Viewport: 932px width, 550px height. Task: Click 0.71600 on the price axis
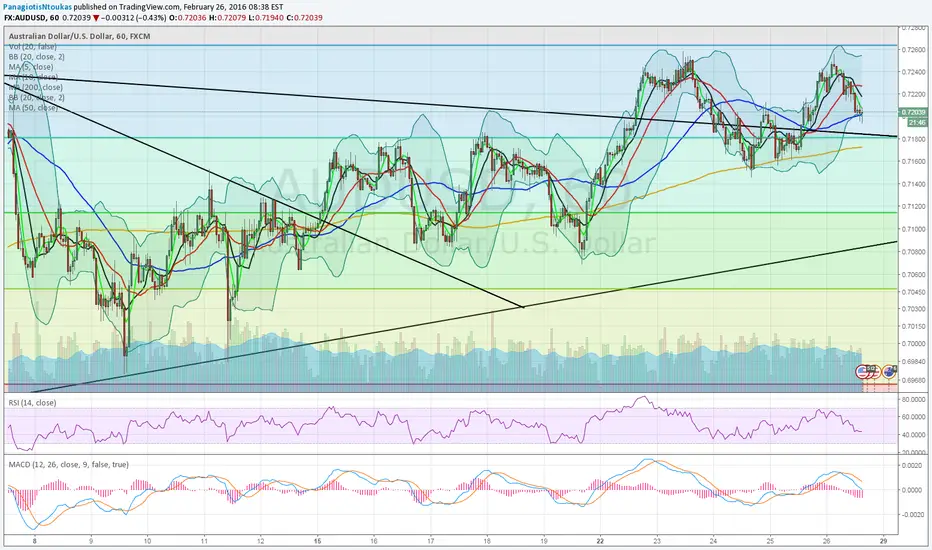pyautogui.click(x=914, y=162)
